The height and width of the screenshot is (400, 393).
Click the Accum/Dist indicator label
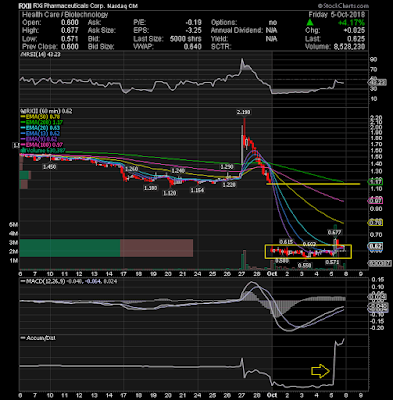38,338
